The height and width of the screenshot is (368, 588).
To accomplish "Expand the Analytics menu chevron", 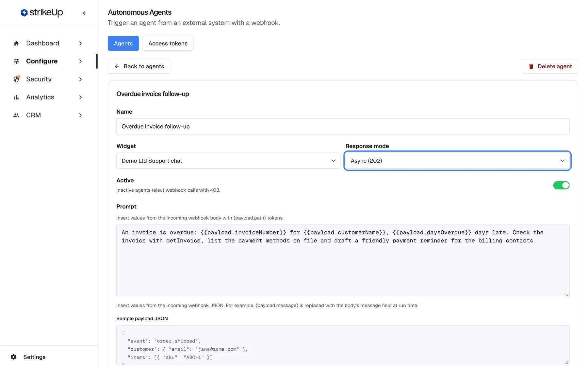I will [80, 97].
